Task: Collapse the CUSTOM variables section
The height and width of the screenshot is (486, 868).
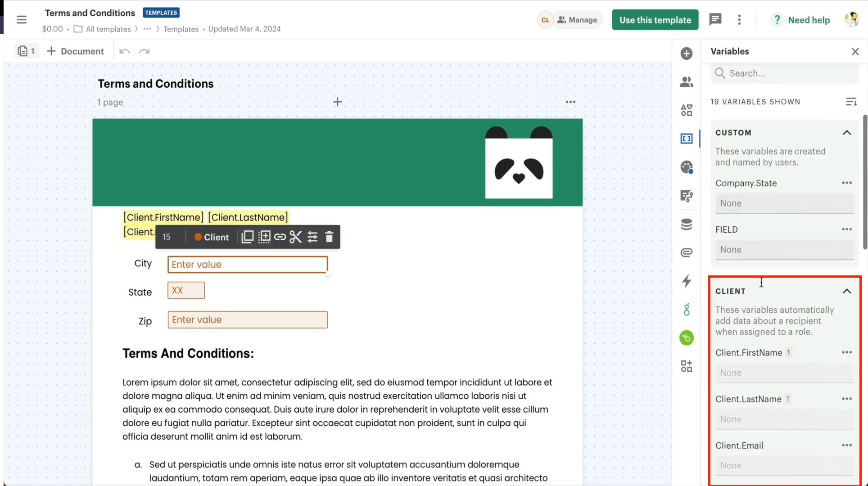Action: click(847, 132)
